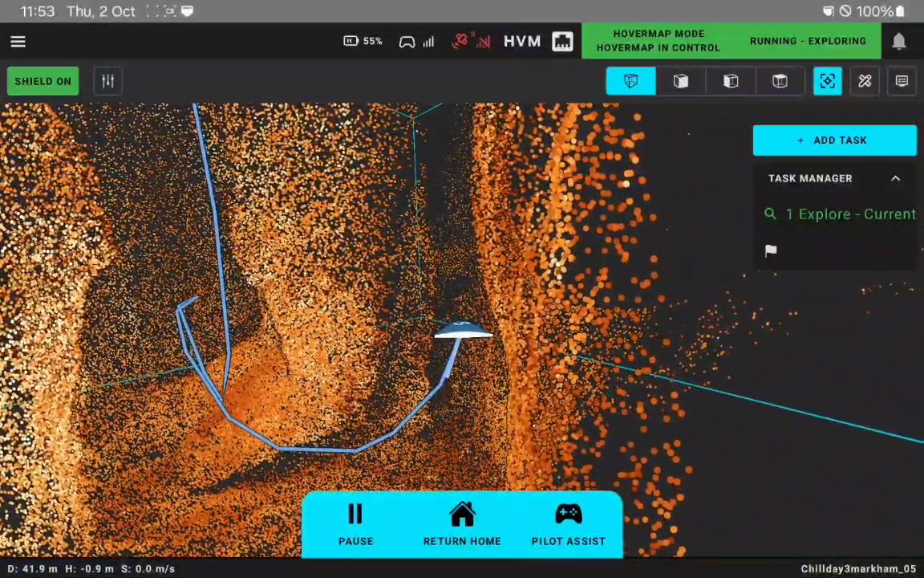Activate Pilot Assist mode
The height and width of the screenshot is (578, 924).
[568, 525]
